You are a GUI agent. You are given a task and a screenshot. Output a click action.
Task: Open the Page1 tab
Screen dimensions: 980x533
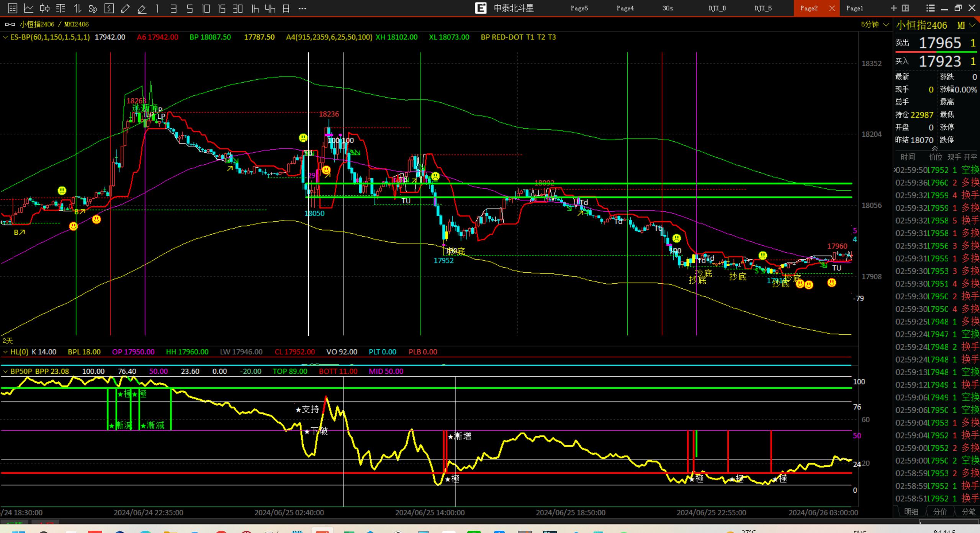point(854,8)
